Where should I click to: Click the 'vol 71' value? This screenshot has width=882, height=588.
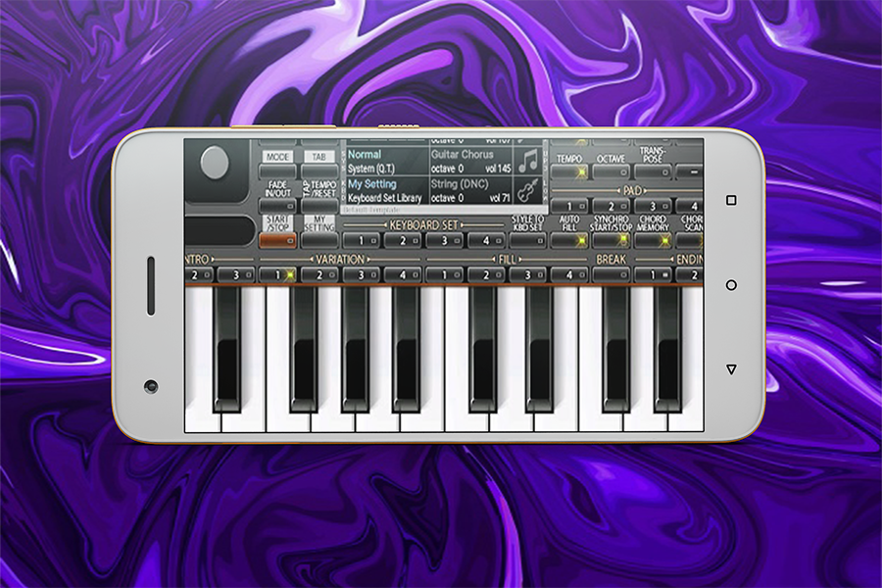500,198
